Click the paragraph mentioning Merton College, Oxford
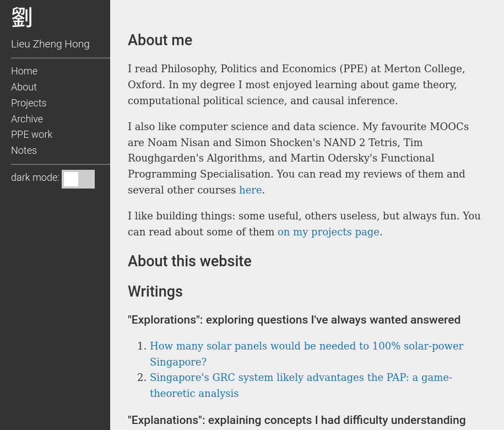This screenshot has width=504, height=430. (x=296, y=84)
